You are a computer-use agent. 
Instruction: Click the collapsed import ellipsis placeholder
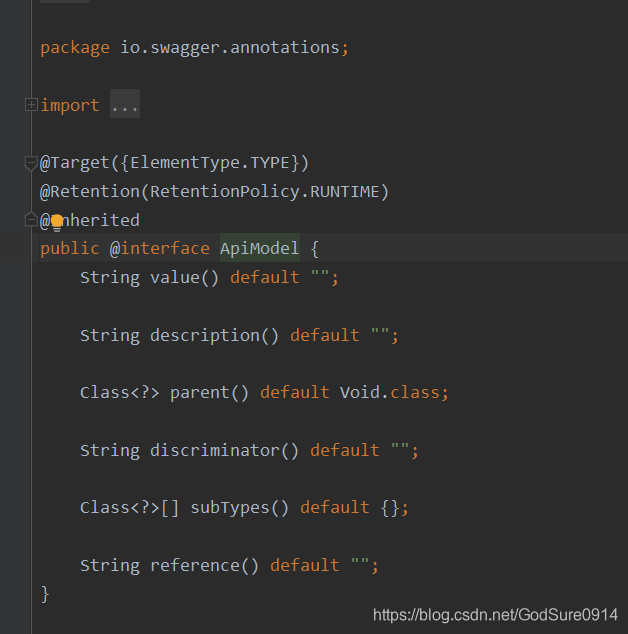tap(125, 104)
